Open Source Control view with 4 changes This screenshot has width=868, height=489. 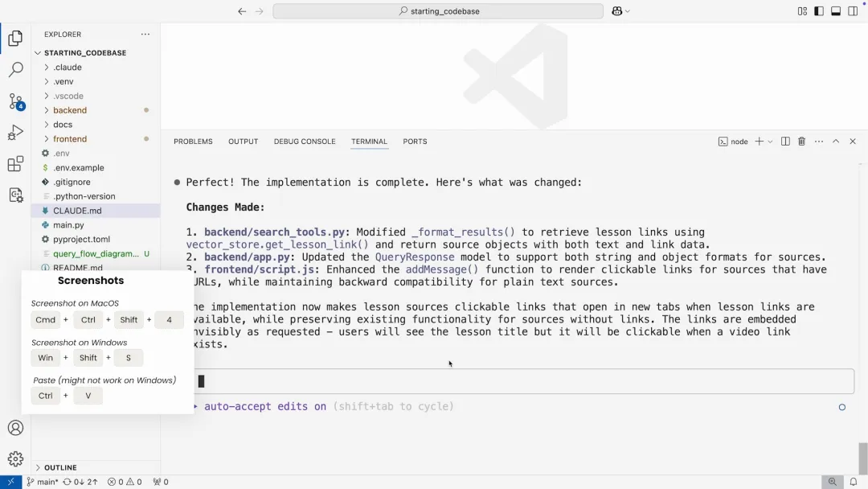pyautogui.click(x=15, y=101)
